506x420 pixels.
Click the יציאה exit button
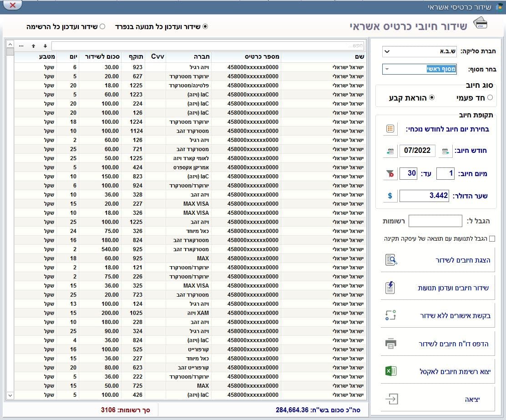tap(438, 400)
